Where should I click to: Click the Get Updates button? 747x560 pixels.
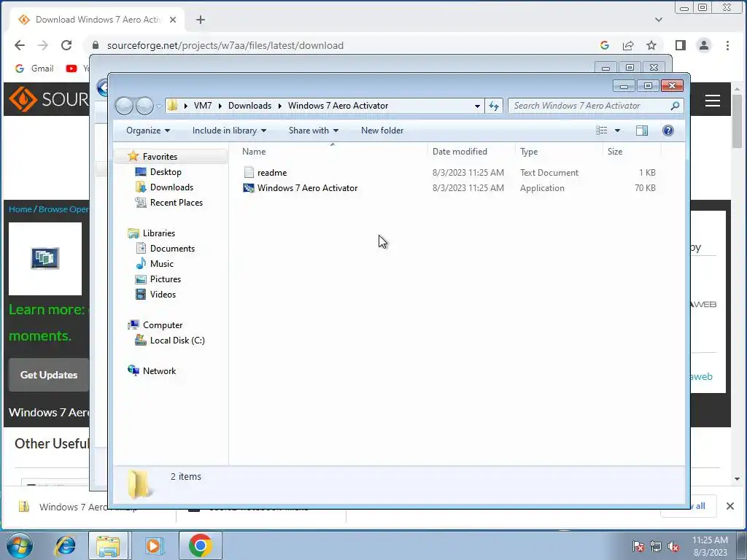tap(49, 375)
